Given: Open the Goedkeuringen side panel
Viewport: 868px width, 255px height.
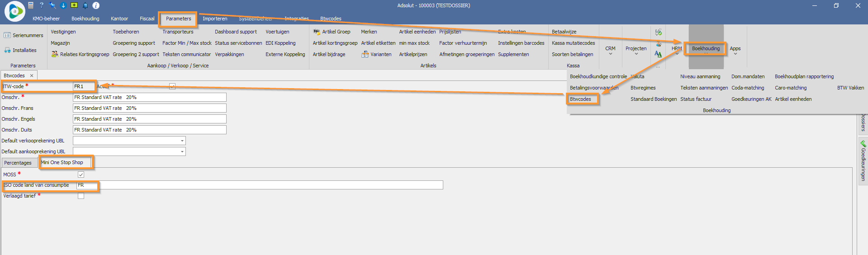Looking at the screenshot, I should click(x=863, y=161).
